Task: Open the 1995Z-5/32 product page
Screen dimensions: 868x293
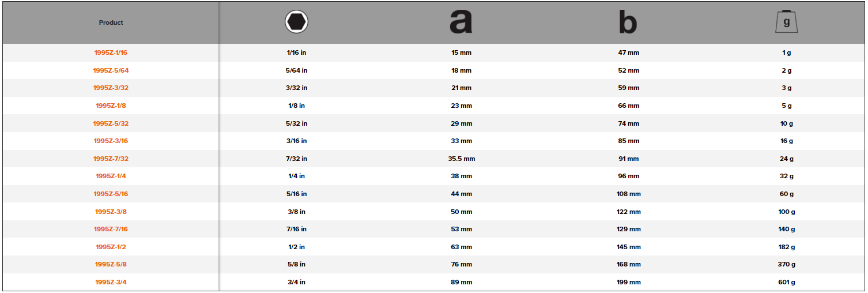Action: click(x=111, y=123)
